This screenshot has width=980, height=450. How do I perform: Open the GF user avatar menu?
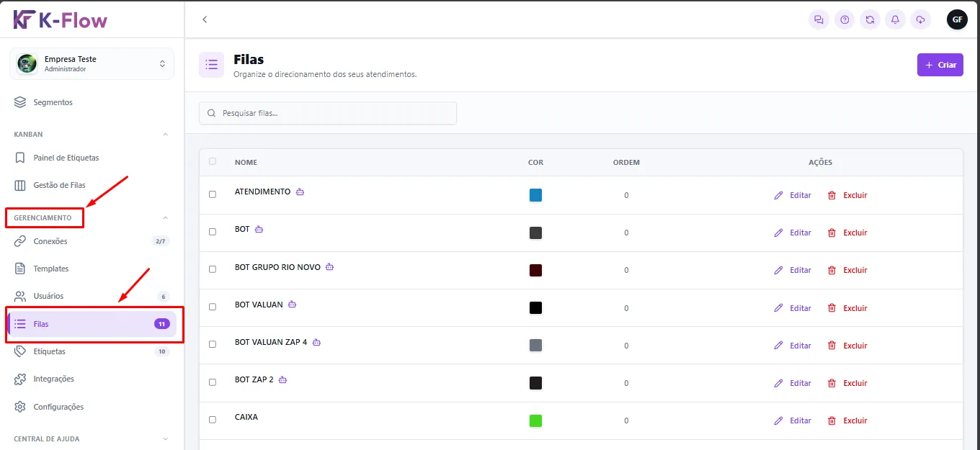point(957,20)
